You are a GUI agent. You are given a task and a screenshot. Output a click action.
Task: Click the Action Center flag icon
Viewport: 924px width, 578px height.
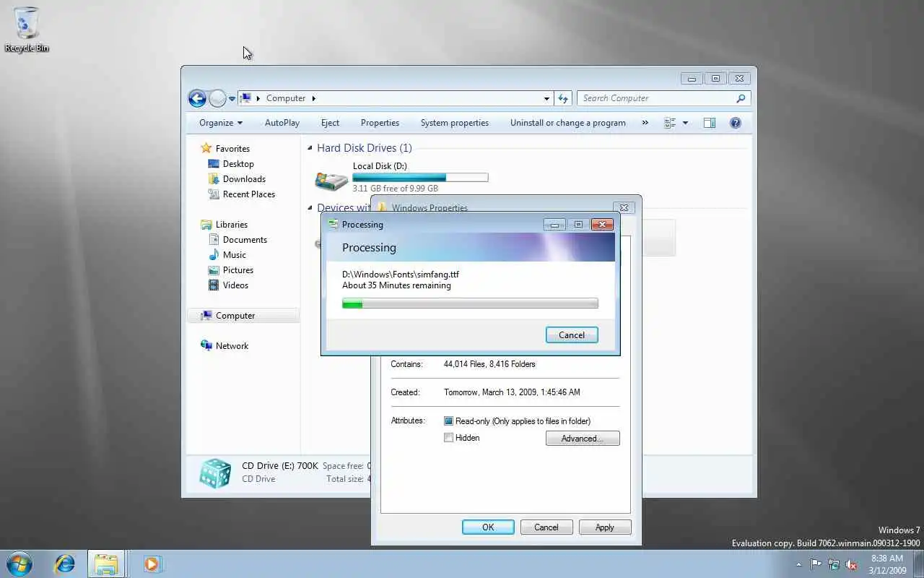click(x=816, y=564)
